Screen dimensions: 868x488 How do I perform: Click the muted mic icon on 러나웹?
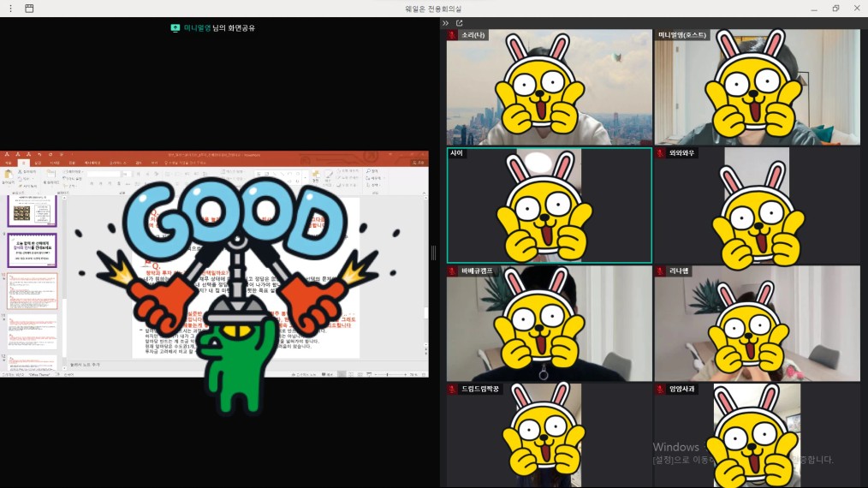[660, 271]
